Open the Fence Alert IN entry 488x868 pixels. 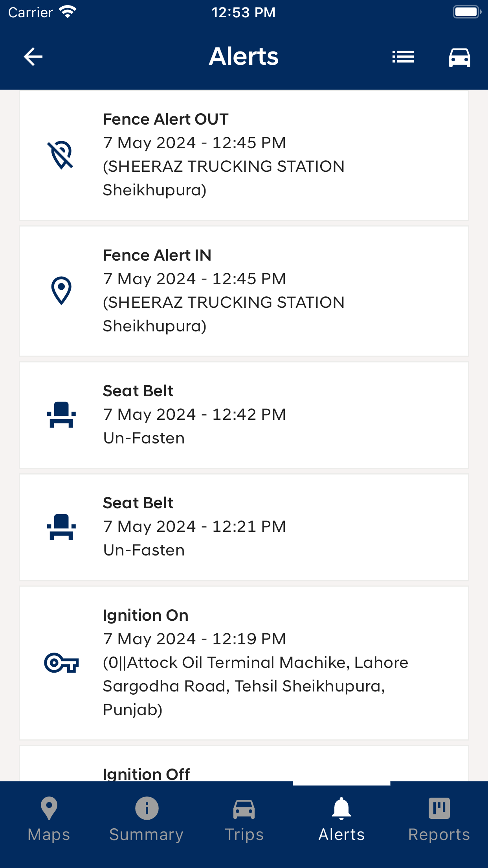pyautogui.click(x=244, y=291)
